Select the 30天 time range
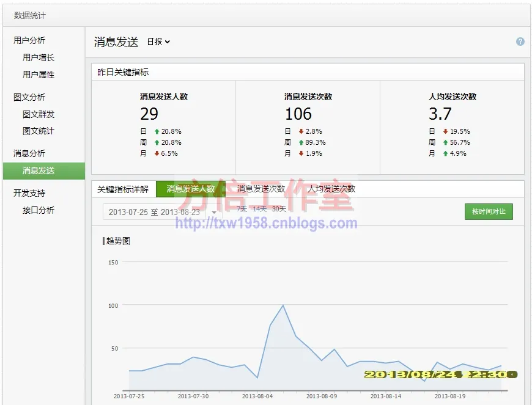The height and width of the screenshot is (405, 532). click(x=278, y=209)
